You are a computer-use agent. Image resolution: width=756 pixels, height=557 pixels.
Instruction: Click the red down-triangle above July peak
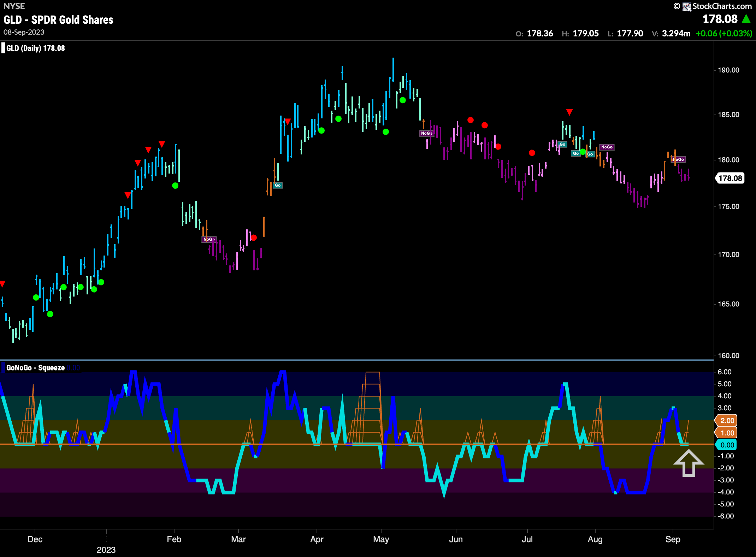tap(569, 112)
